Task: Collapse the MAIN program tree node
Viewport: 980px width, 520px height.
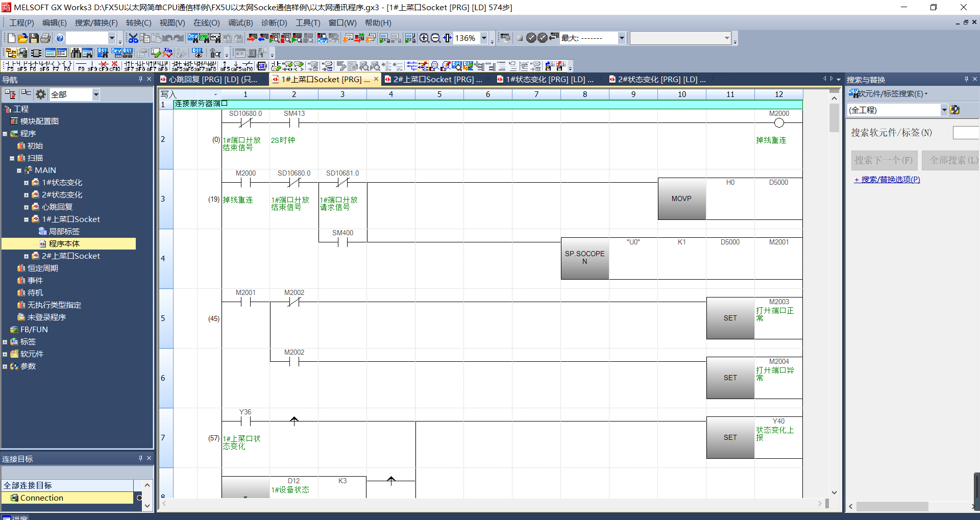Action: pyautogui.click(x=19, y=170)
